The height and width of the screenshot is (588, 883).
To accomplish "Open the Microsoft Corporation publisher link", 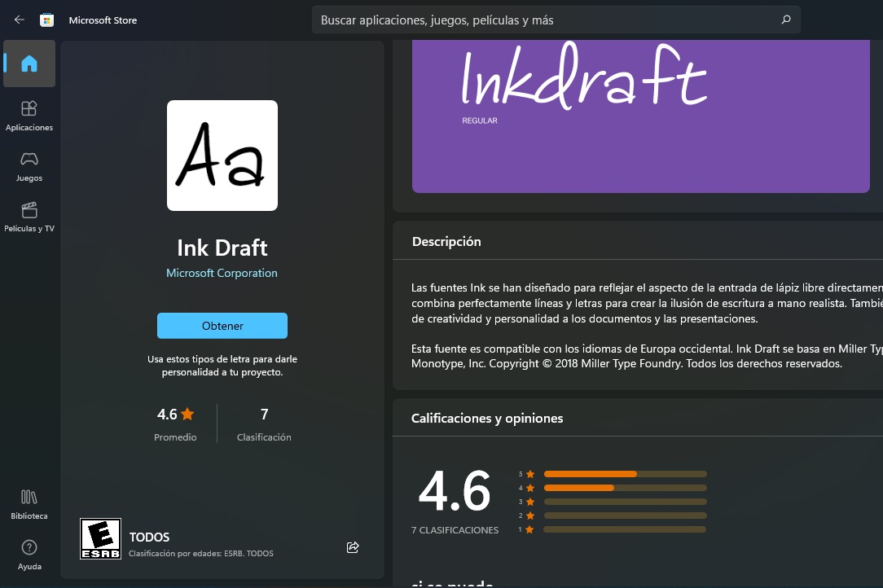I will (222, 273).
